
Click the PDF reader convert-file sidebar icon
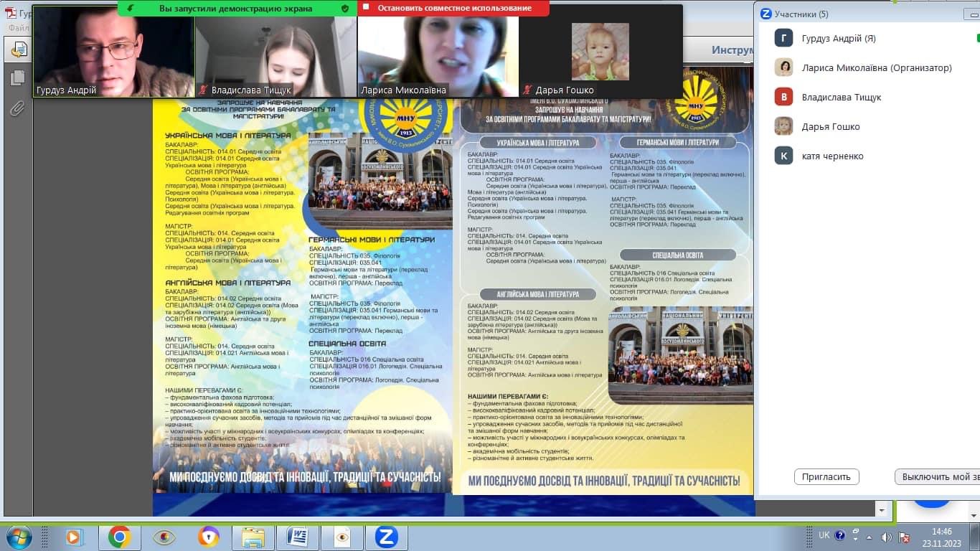(18, 49)
